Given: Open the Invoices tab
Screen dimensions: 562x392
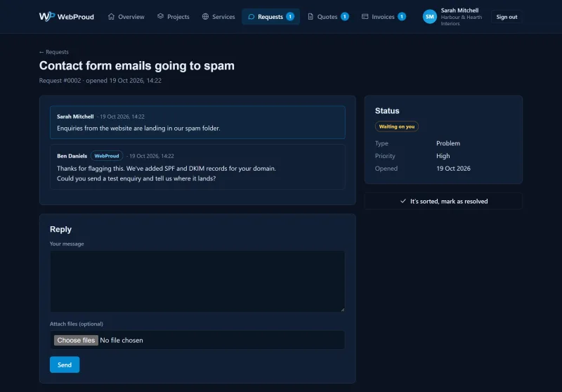Looking at the screenshot, I should click(x=384, y=17).
